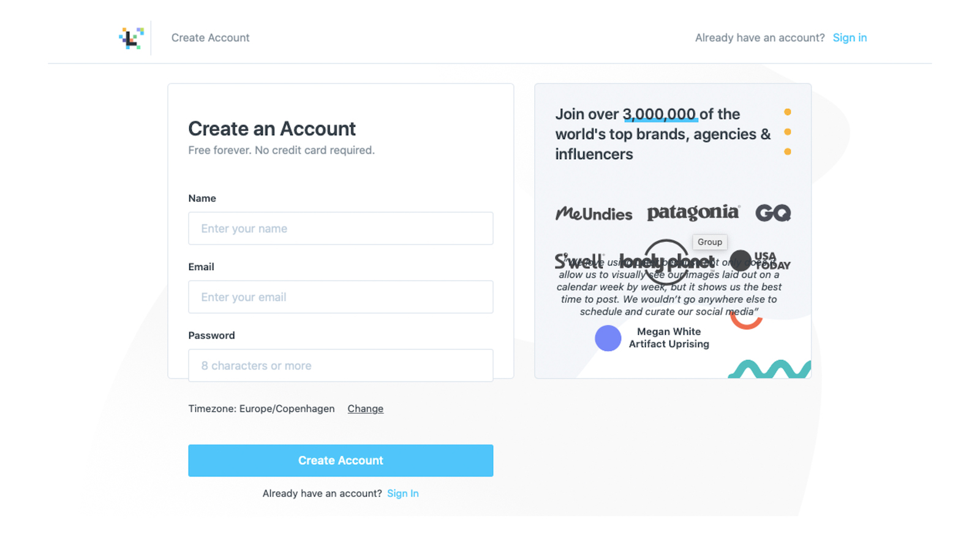Click the Create Account header label
The height and width of the screenshot is (551, 980).
[210, 38]
